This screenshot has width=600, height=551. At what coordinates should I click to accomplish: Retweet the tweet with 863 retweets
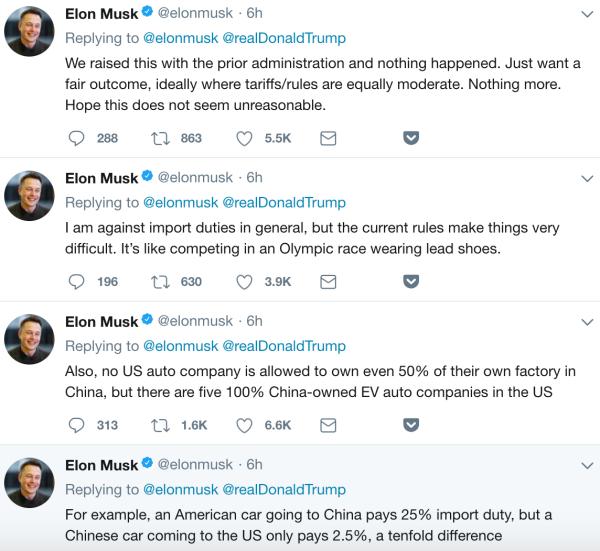pos(159,138)
